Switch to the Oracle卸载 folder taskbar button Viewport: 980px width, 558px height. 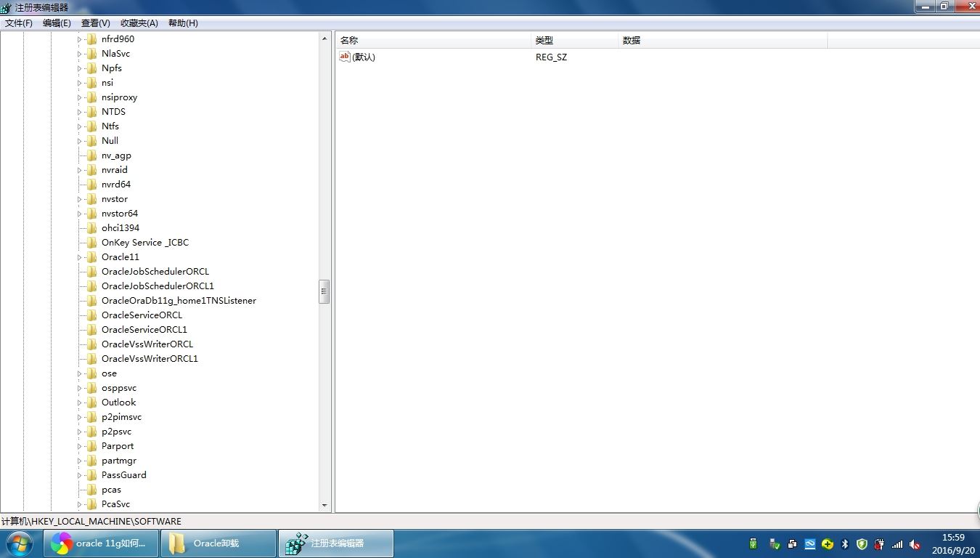pos(218,543)
